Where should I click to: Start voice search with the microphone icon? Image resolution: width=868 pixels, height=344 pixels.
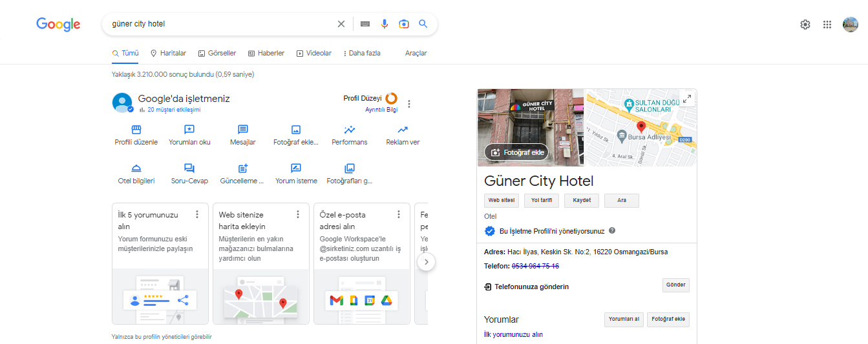(x=385, y=24)
